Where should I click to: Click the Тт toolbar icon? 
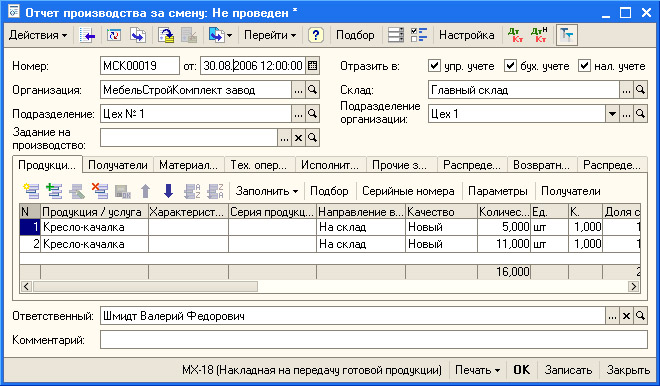tap(567, 35)
